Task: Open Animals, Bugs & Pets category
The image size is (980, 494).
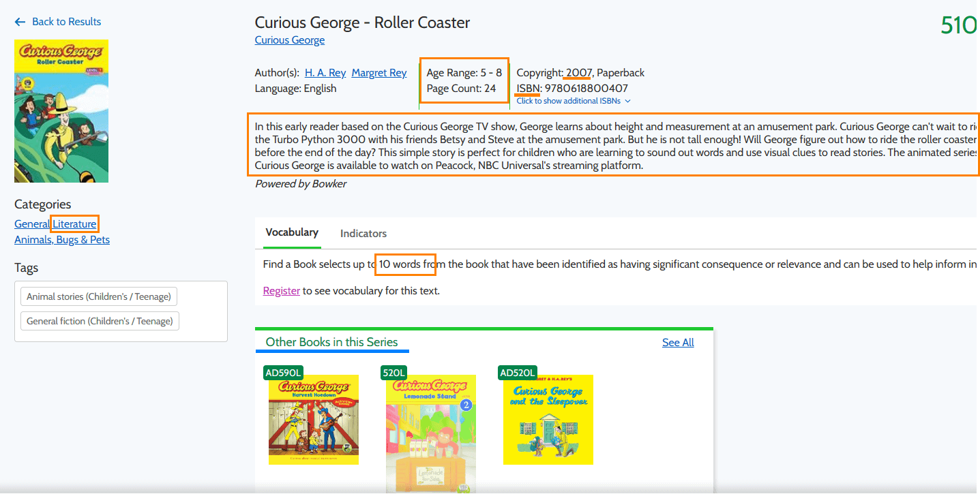Action: tap(62, 240)
